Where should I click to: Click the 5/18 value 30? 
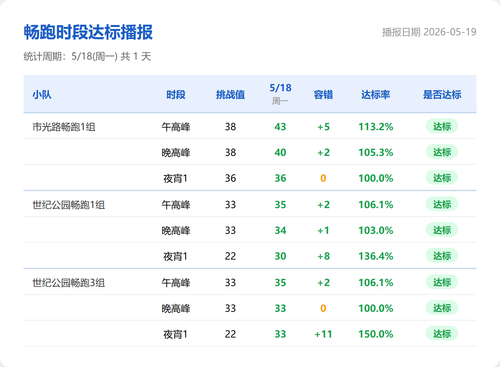click(280, 256)
